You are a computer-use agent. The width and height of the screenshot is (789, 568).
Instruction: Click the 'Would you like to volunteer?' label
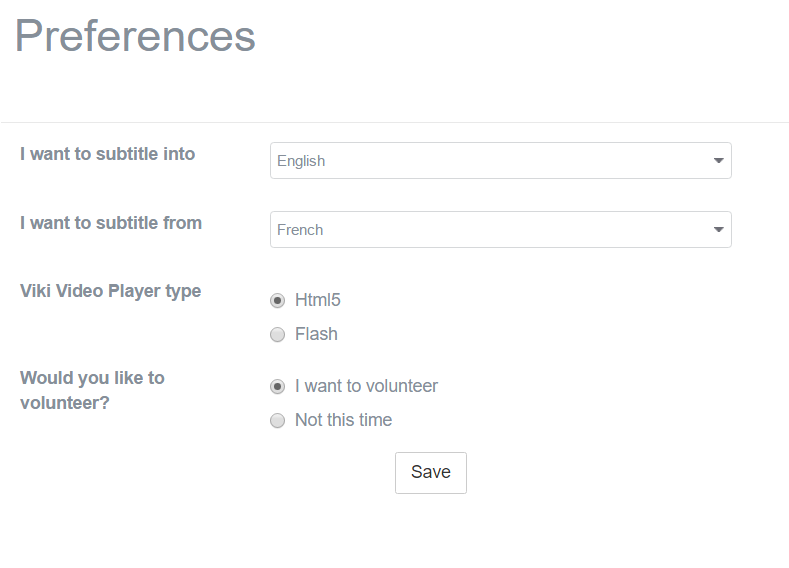[92, 390]
